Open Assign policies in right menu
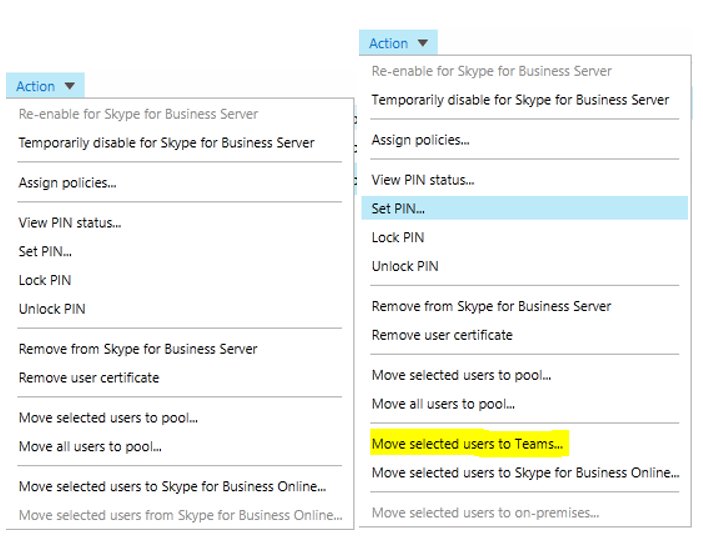This screenshot has width=703, height=543. click(x=420, y=140)
